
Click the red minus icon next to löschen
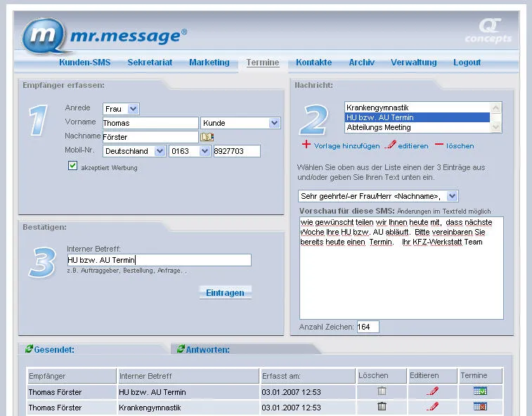click(439, 144)
